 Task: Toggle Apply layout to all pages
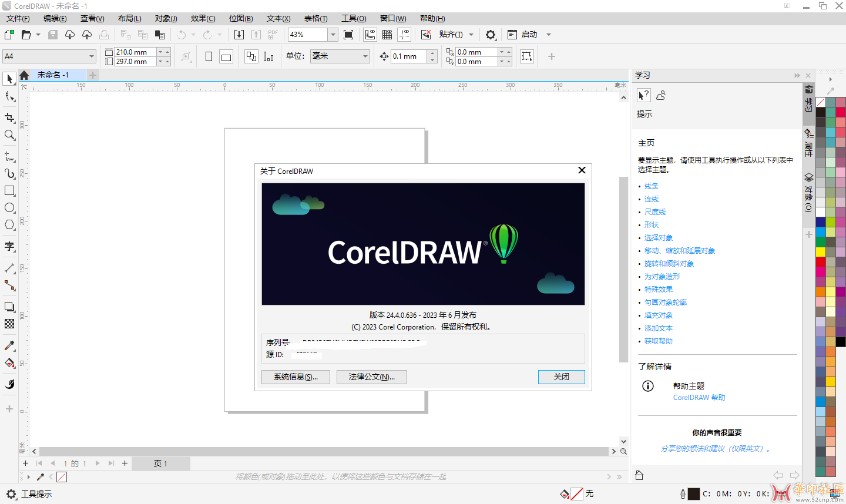coord(251,56)
